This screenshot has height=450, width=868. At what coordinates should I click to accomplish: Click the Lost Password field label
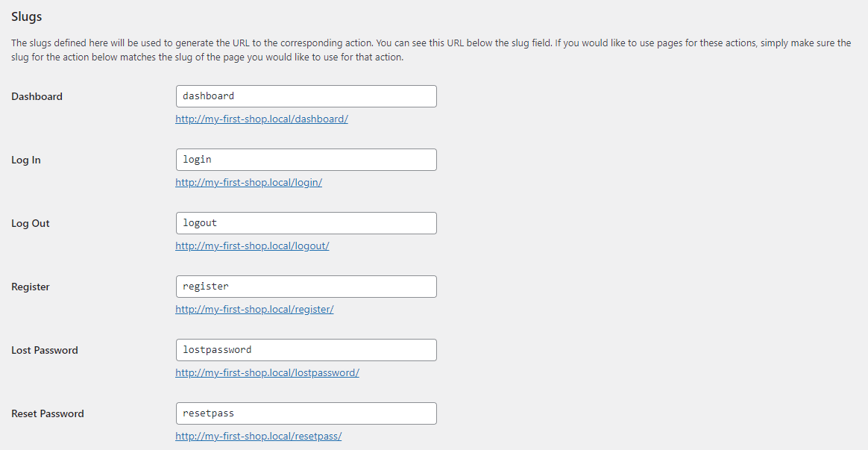(45, 350)
